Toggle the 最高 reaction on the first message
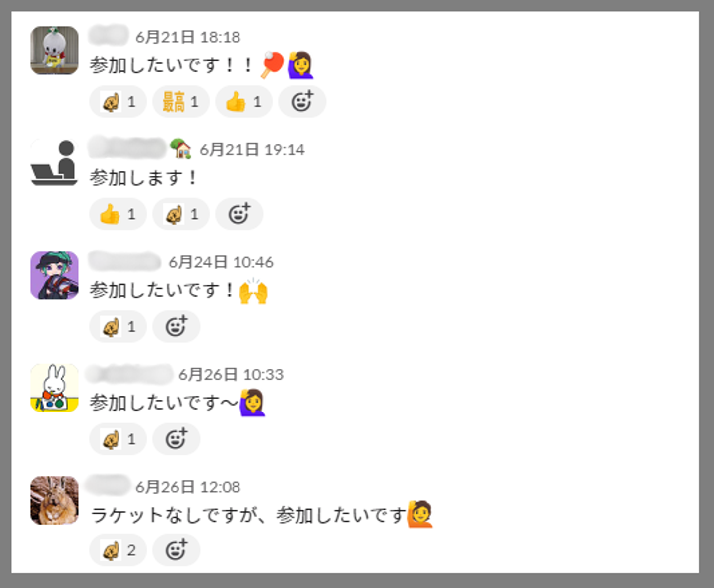This screenshot has height=588, width=714. 181,102
